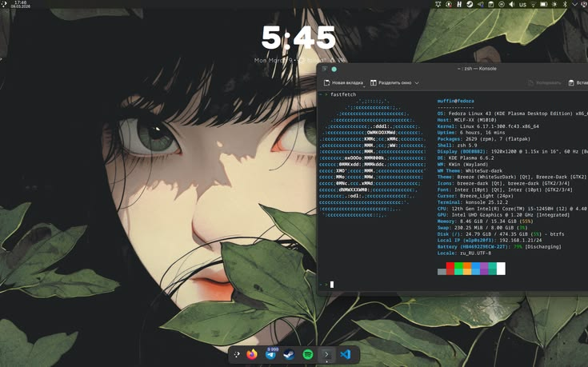Image resolution: width=588 pixels, height=367 pixels.
Task: Click 'muffin@fedora' in terminal output
Action: pos(456,101)
